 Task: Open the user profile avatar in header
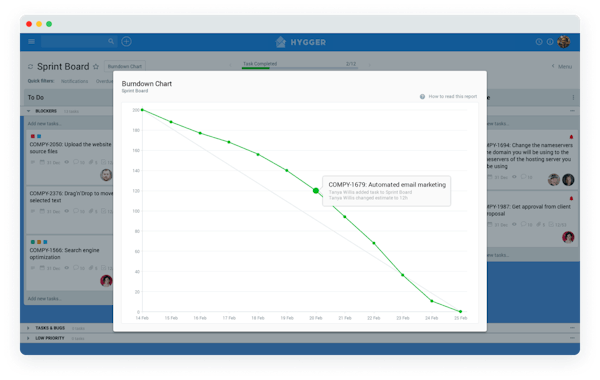[x=564, y=42]
